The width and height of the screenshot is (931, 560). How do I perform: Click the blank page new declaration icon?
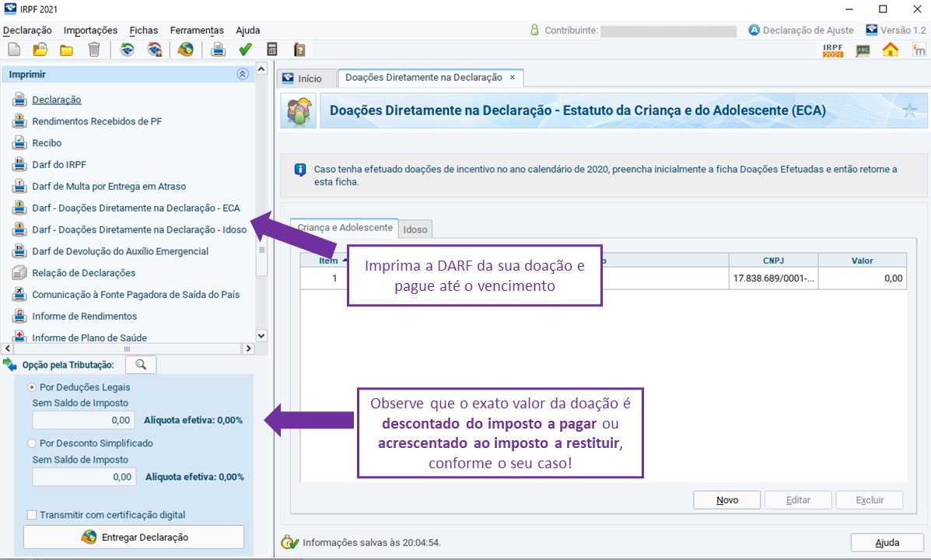[x=14, y=50]
